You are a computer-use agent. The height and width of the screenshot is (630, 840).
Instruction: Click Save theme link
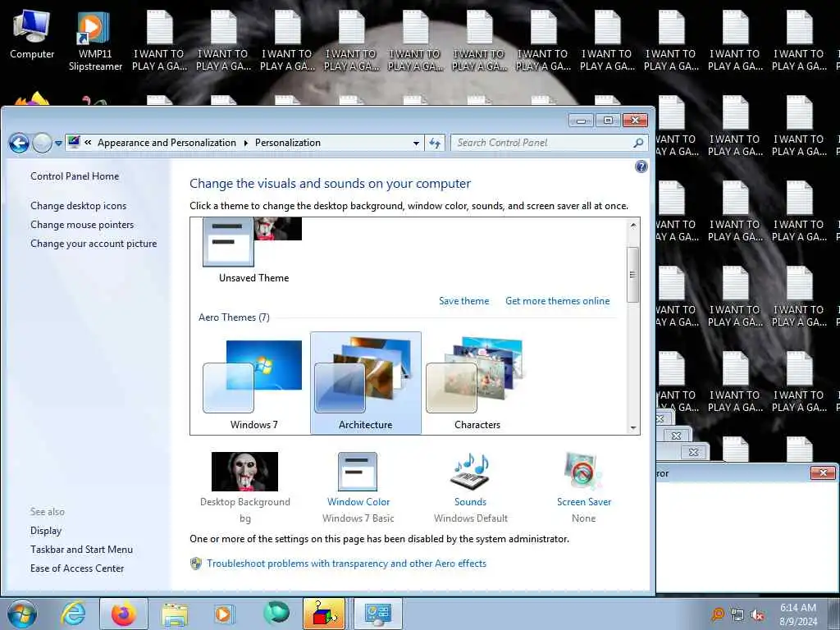click(464, 301)
